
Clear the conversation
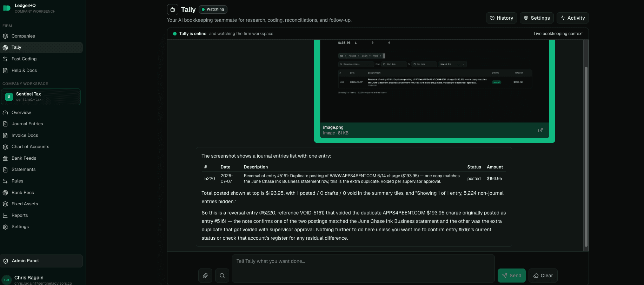point(543,276)
